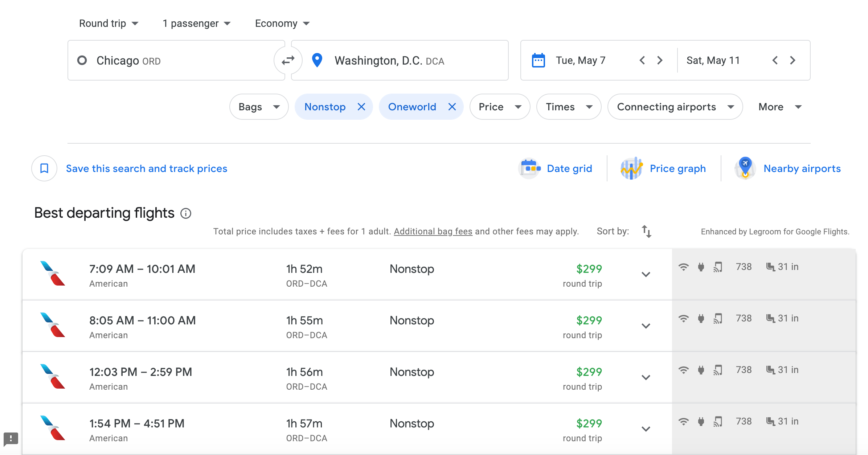Image resolution: width=868 pixels, height=455 pixels.
Task: Click the feedback exclamation icon
Action: (11, 438)
